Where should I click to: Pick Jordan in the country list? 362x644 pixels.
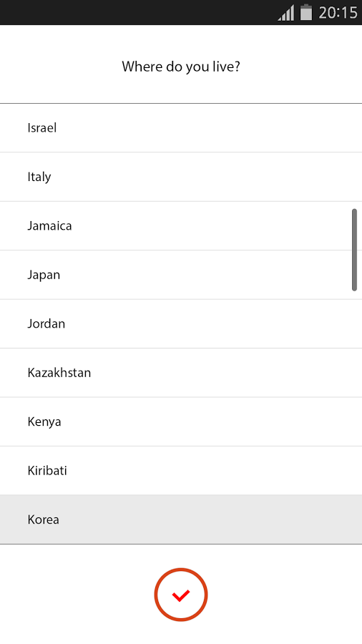181,323
